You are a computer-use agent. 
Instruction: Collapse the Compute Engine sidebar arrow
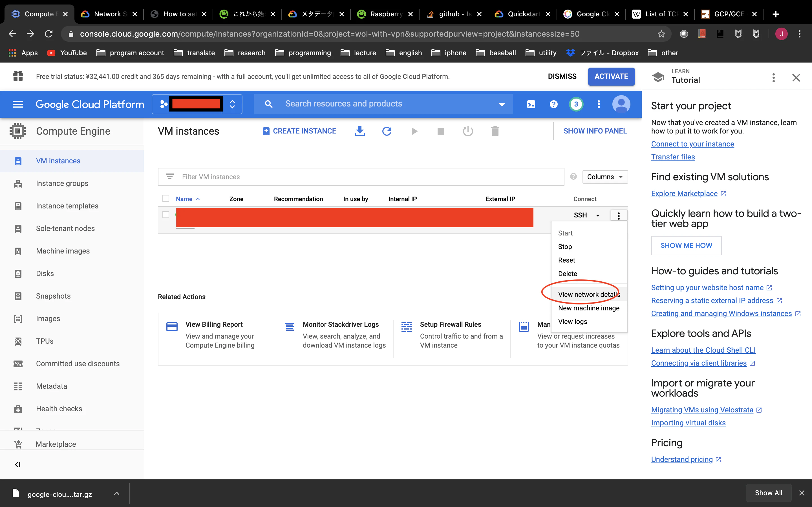[x=18, y=464]
